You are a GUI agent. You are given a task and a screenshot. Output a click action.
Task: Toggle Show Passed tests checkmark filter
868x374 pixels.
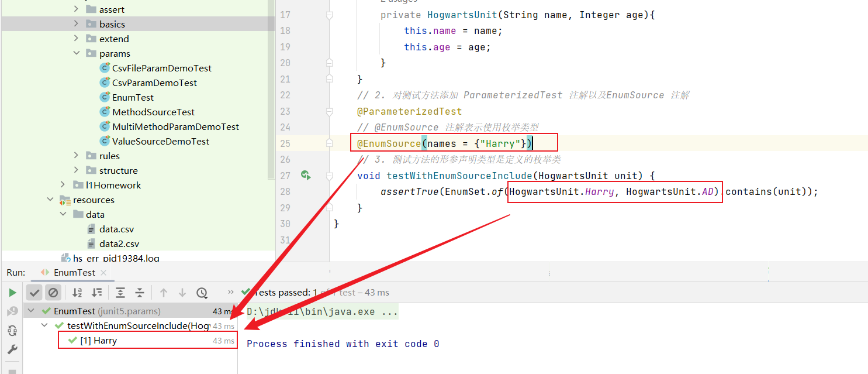(x=34, y=293)
